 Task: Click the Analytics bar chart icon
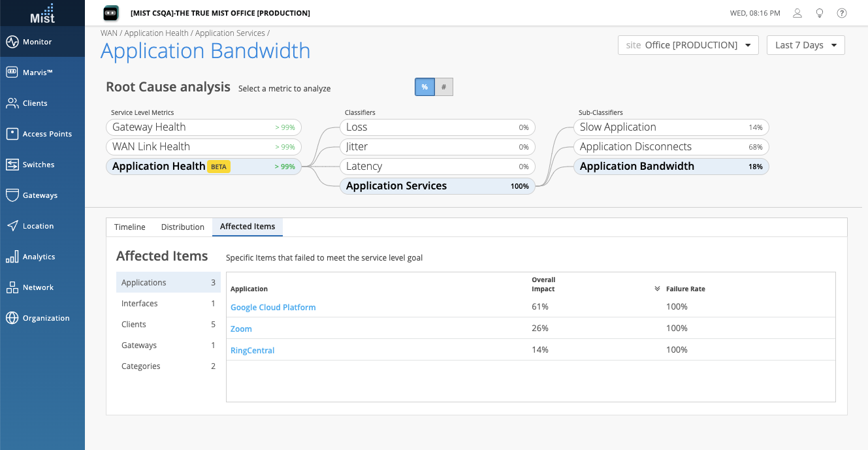(x=12, y=257)
